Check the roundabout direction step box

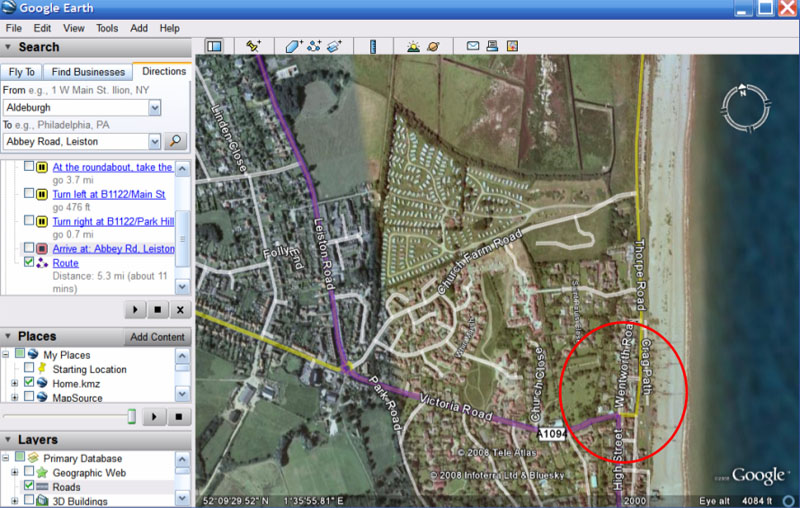[x=29, y=166]
